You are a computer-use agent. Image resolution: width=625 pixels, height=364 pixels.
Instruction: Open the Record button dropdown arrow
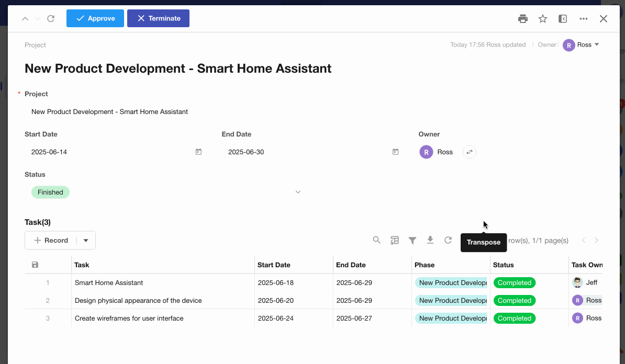tap(86, 241)
